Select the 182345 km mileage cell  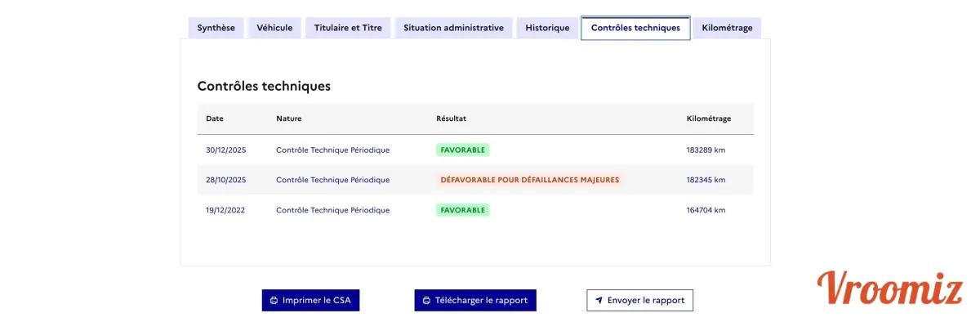coord(706,180)
